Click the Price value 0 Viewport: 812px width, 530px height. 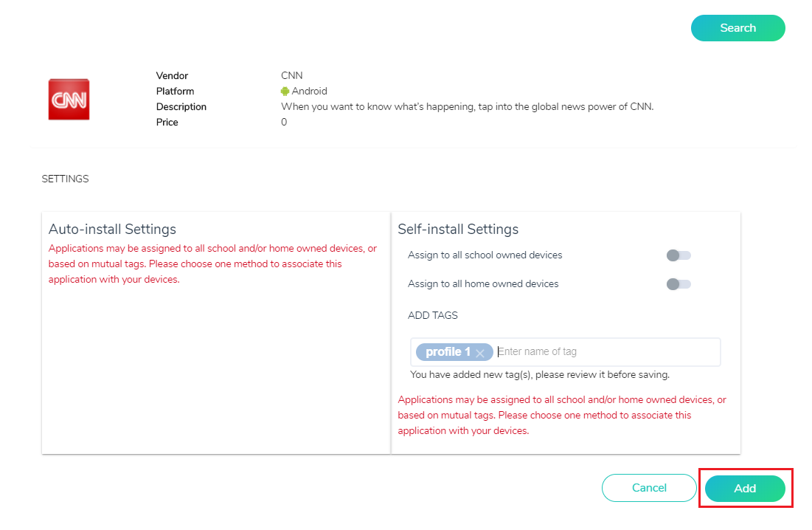click(284, 123)
